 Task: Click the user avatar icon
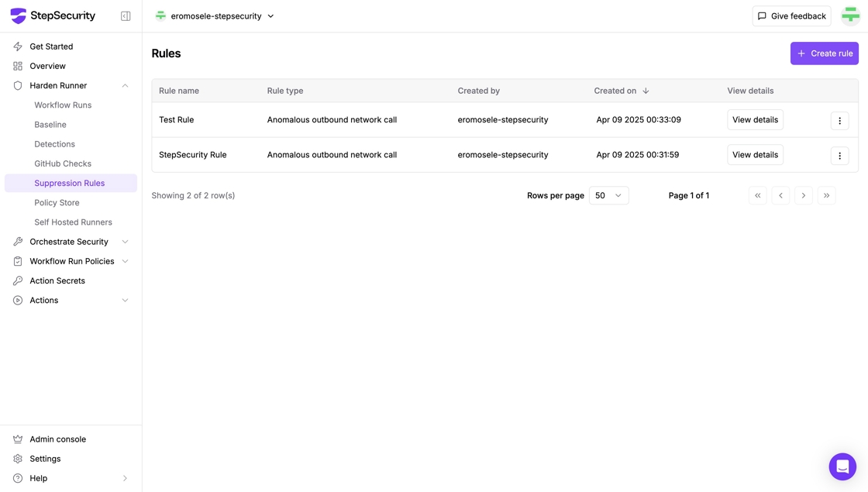click(x=850, y=16)
